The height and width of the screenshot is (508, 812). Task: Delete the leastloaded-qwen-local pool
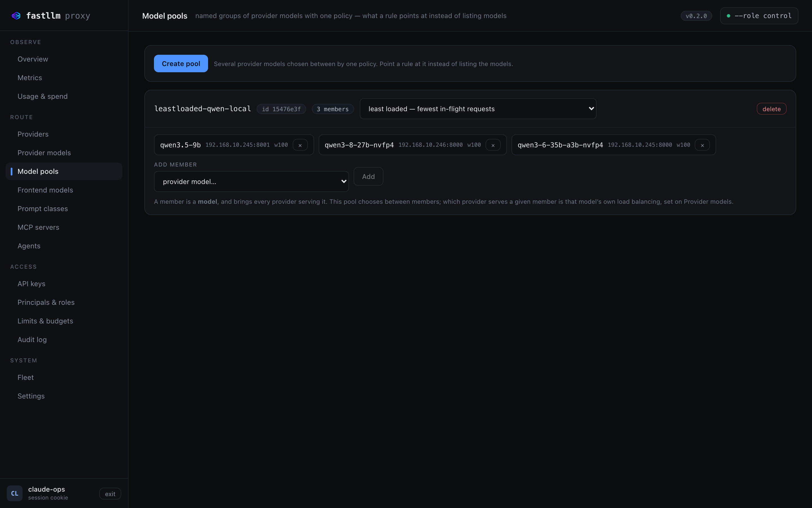pos(771,109)
